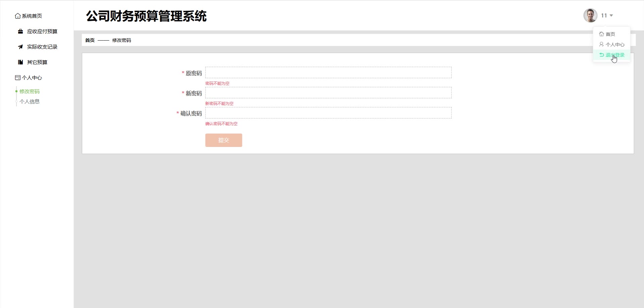Click the 首页 breadcrumb link
The height and width of the screenshot is (308, 644).
coord(90,40)
